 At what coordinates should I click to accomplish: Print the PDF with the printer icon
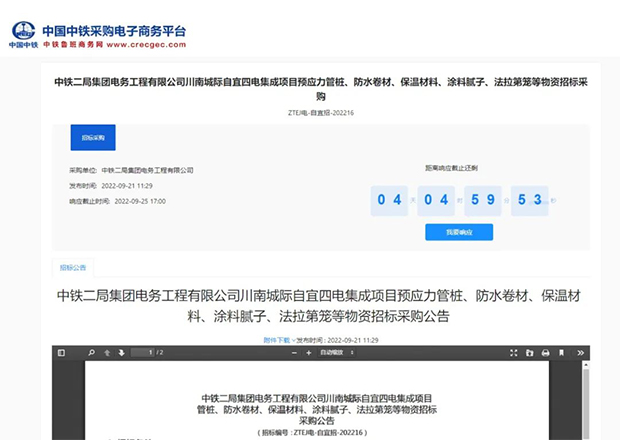tap(545, 353)
